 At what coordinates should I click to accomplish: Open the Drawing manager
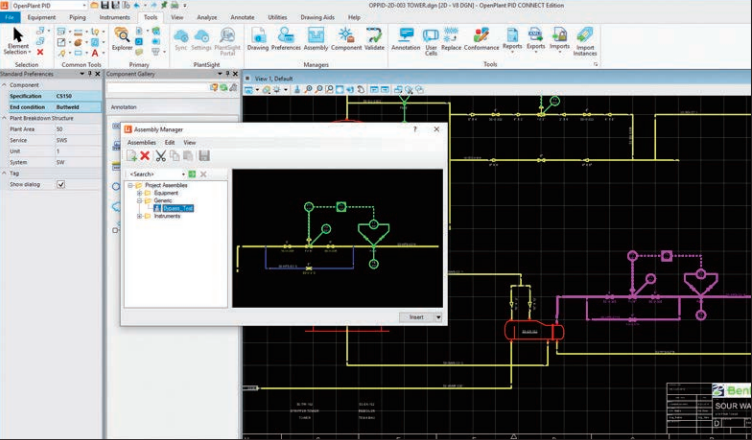[258, 38]
